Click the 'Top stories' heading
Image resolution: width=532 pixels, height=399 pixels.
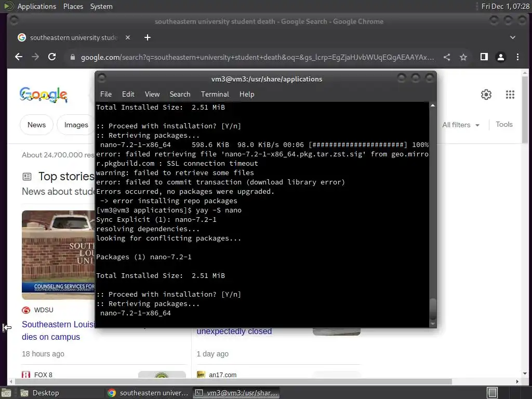(x=66, y=177)
